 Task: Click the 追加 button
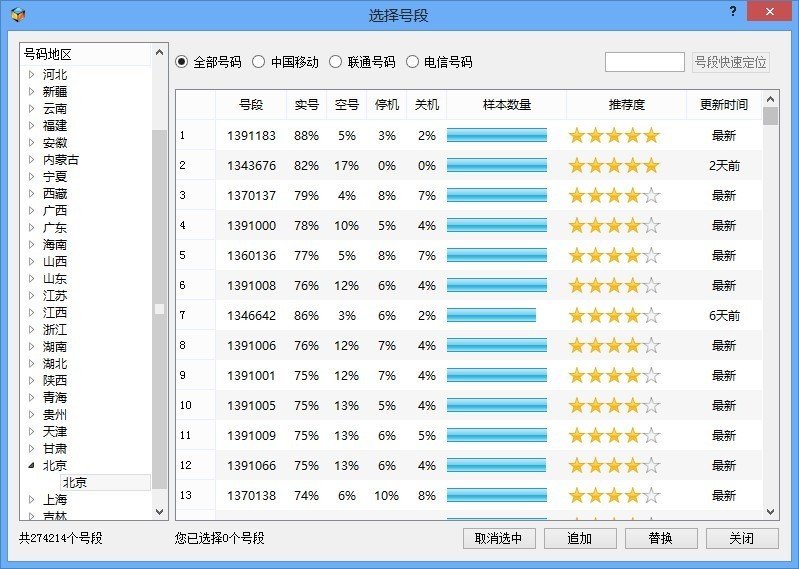tap(580, 538)
